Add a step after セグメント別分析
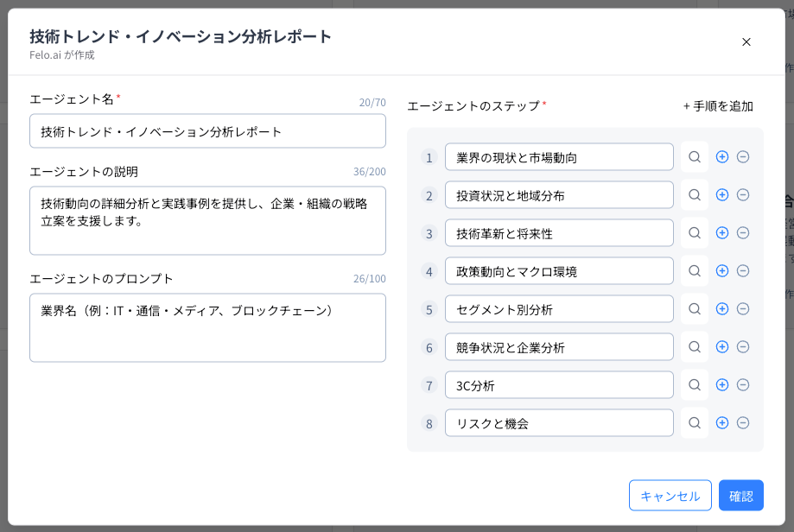The image size is (794, 532). tap(722, 309)
